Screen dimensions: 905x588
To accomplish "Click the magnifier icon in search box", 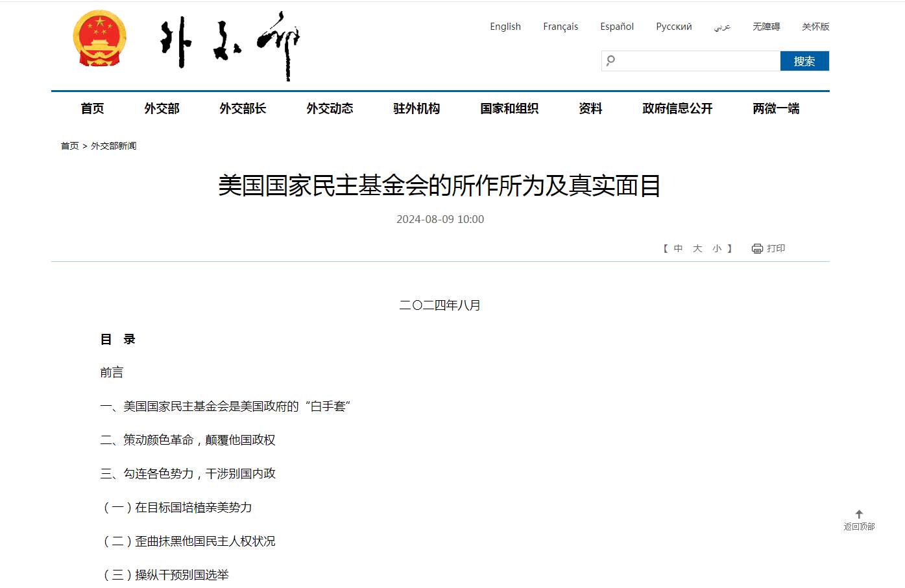I will (610, 61).
